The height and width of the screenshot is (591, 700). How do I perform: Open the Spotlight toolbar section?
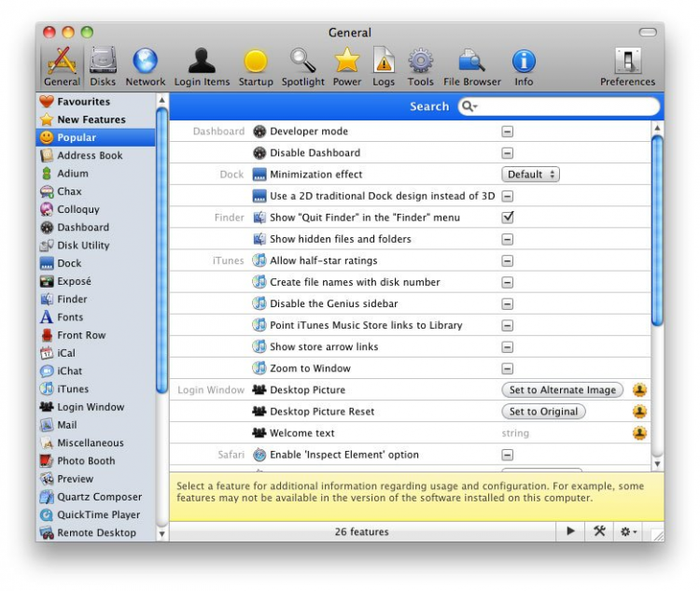(x=303, y=66)
